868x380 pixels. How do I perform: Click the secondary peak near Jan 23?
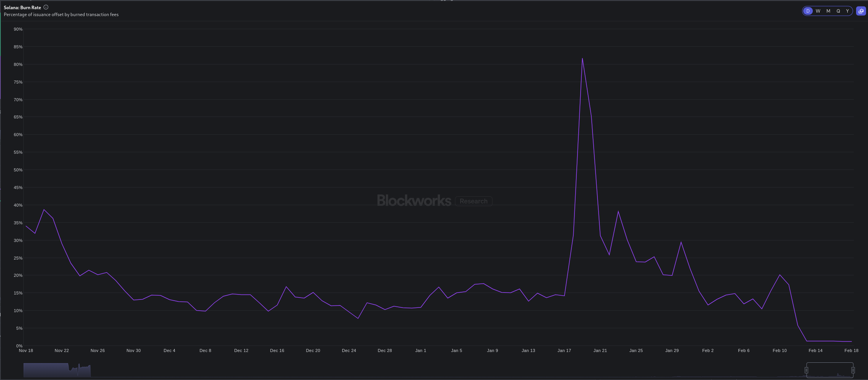point(618,212)
